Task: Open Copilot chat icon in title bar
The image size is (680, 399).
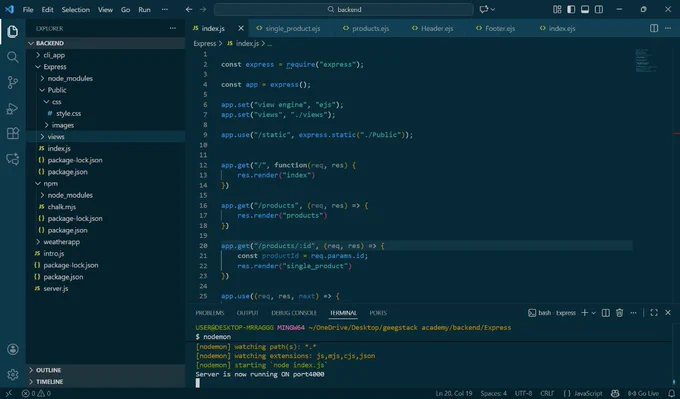Action: tap(484, 9)
